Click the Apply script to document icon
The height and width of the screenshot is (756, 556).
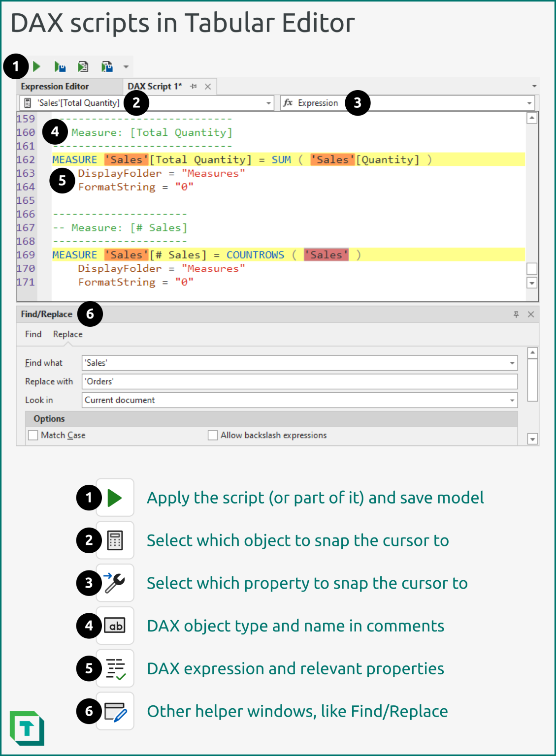coord(83,65)
